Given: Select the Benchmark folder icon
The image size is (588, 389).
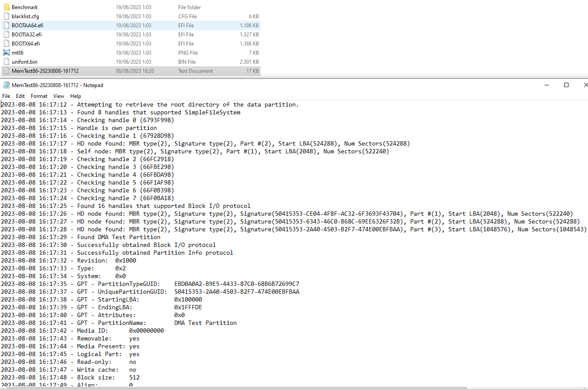Looking at the screenshot, I should (x=7, y=7).
